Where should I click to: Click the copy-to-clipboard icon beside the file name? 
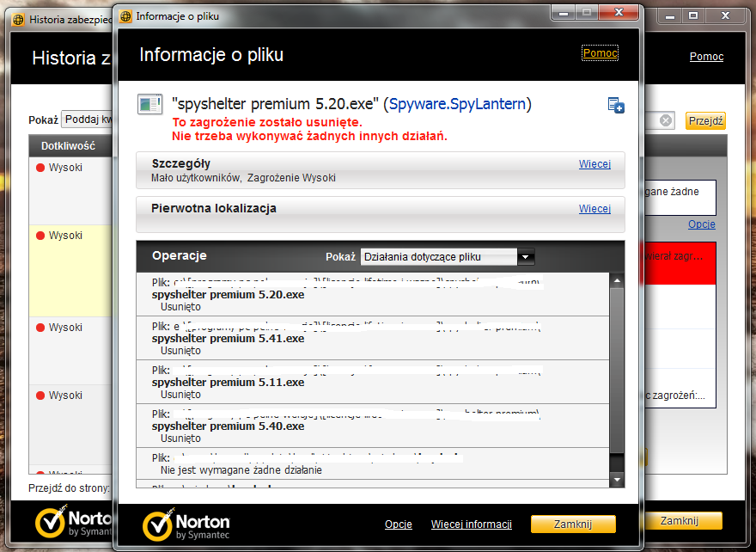616,105
